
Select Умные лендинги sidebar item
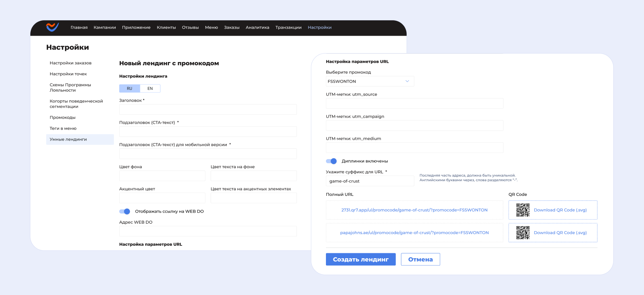[x=80, y=139]
